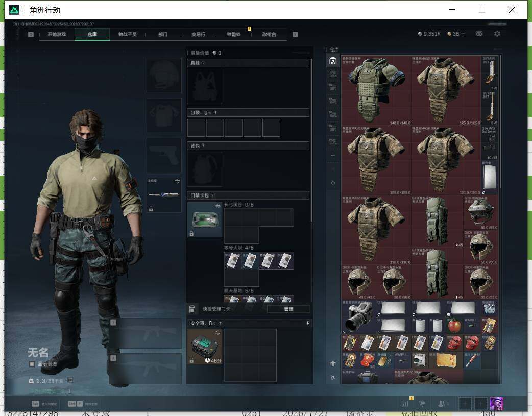
Task: Open the friends/team icon in bottom bar
Action: pos(443,403)
